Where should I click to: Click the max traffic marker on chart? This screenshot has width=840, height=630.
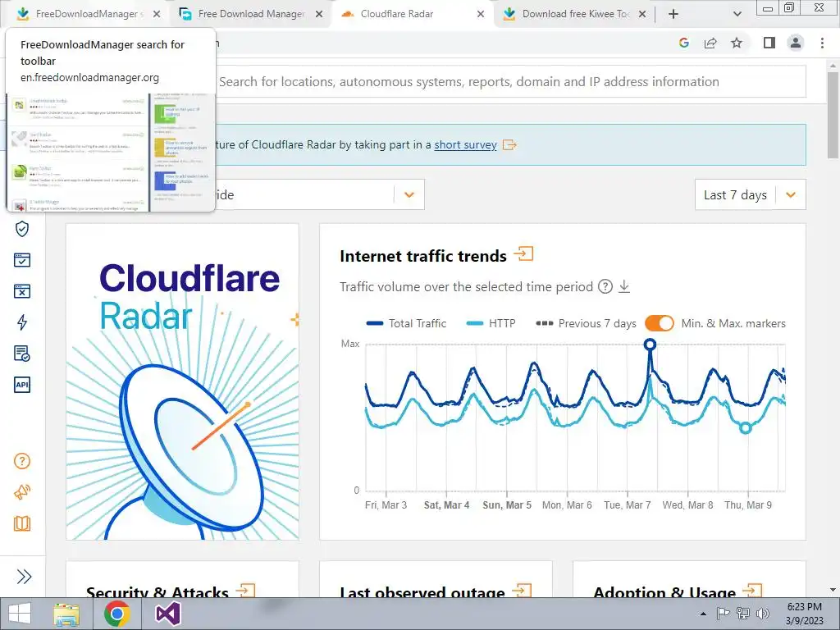tap(650, 345)
